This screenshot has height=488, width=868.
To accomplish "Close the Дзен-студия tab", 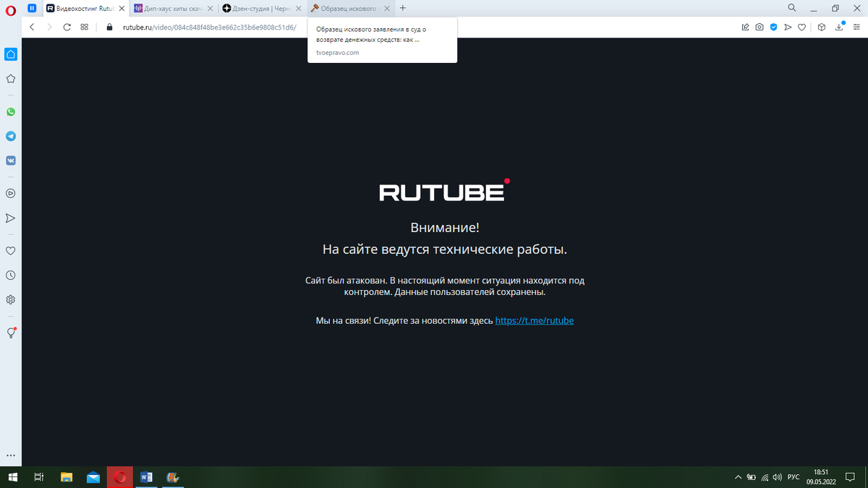I will click(x=297, y=8).
